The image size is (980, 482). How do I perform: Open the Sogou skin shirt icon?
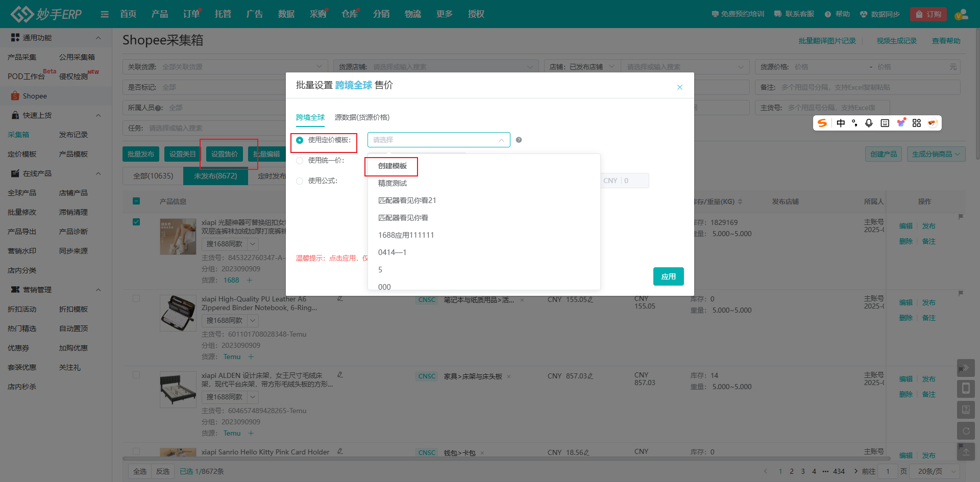pyautogui.click(x=901, y=123)
